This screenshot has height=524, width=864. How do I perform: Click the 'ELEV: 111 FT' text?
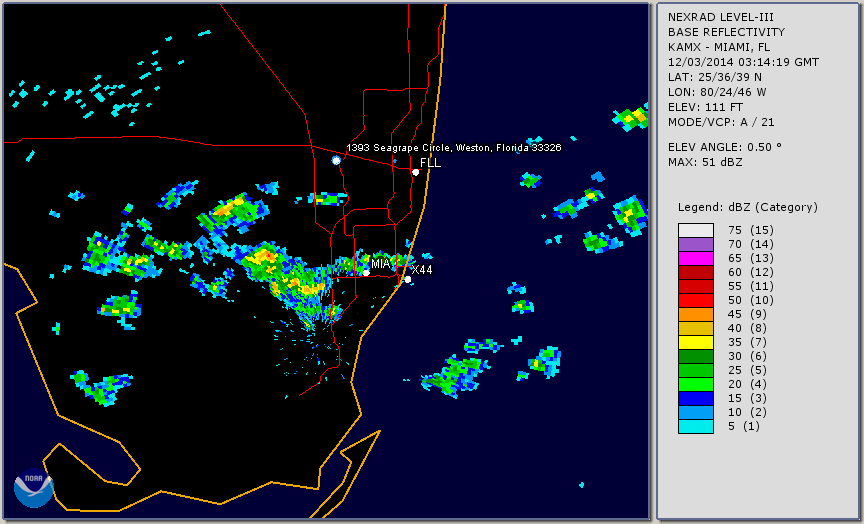tap(705, 107)
